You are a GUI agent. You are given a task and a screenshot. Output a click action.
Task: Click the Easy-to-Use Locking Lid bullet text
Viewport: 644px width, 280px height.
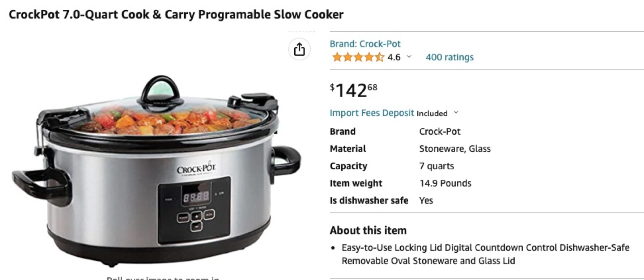click(x=486, y=254)
